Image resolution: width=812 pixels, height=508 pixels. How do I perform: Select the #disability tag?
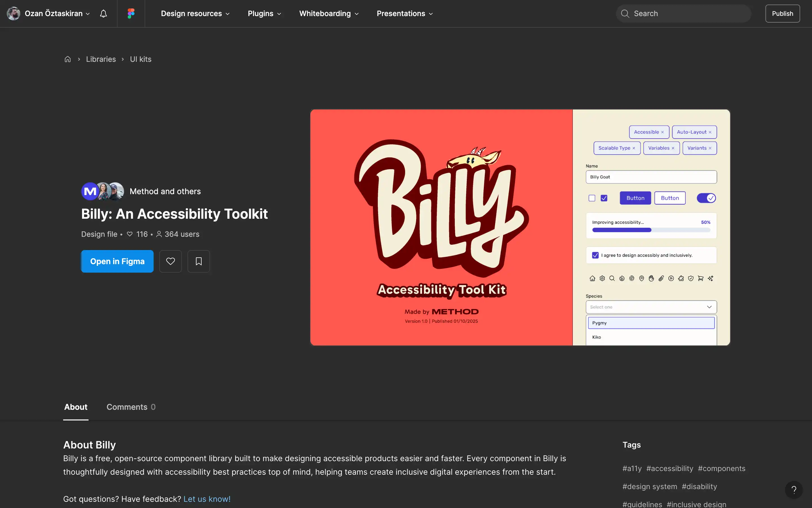point(699,487)
